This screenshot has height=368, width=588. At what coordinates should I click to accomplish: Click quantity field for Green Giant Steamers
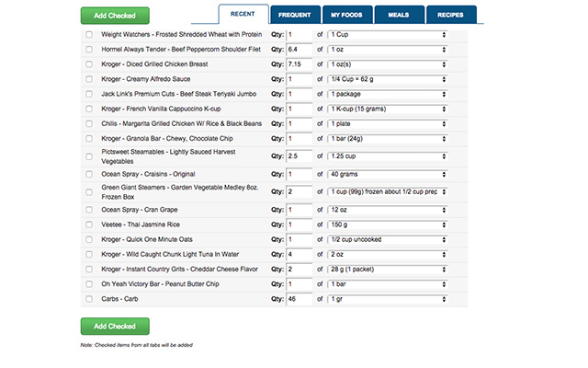[x=300, y=191]
